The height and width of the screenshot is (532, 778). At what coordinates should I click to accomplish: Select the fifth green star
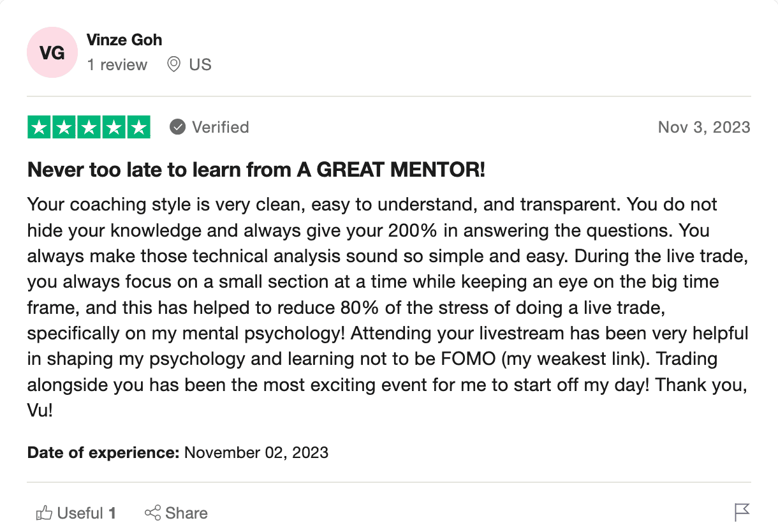[138, 128]
